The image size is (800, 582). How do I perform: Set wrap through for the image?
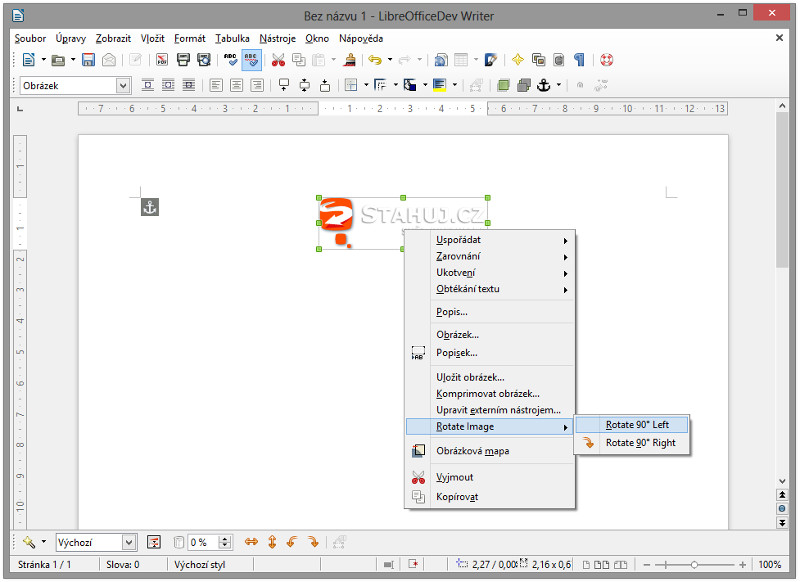pos(189,86)
